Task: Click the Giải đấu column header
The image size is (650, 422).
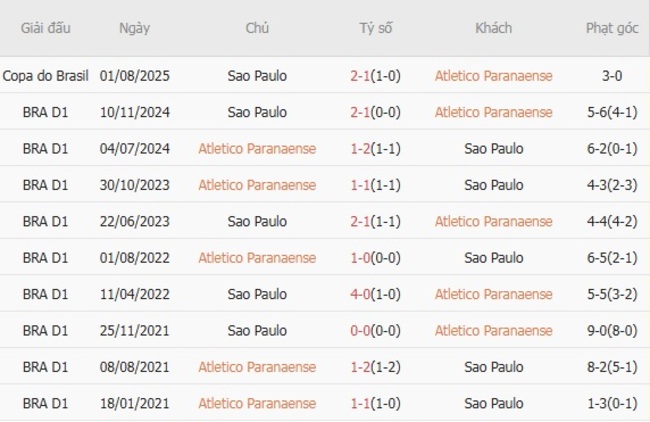Action: click(45, 28)
